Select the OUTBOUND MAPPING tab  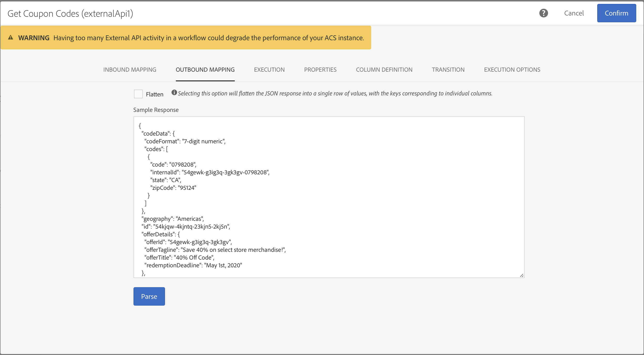(x=205, y=69)
